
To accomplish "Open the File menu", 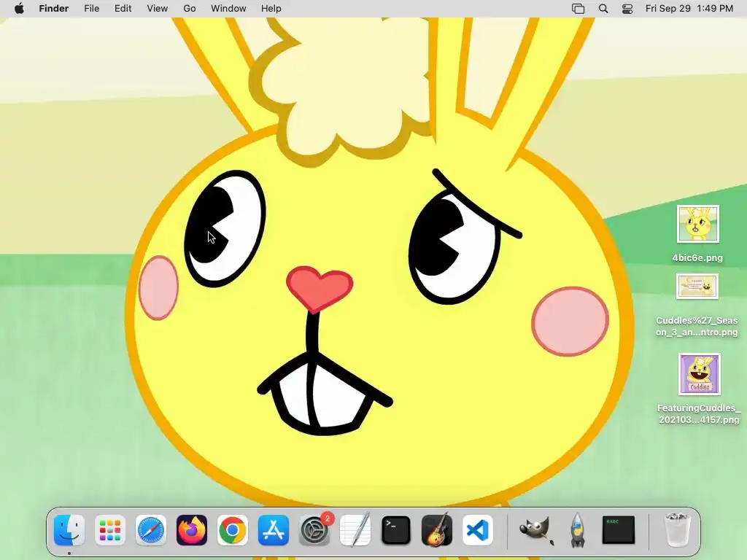I will (x=91, y=9).
